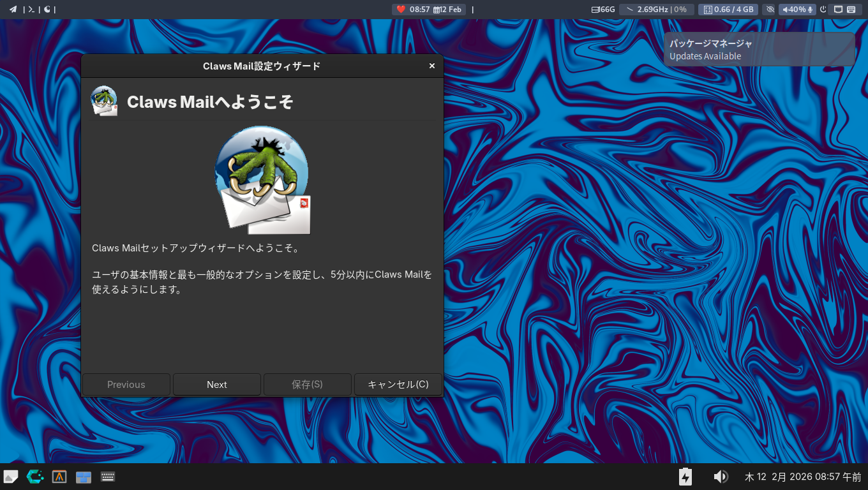
Task: Click the large Claws Mail logo image
Action: tap(262, 180)
